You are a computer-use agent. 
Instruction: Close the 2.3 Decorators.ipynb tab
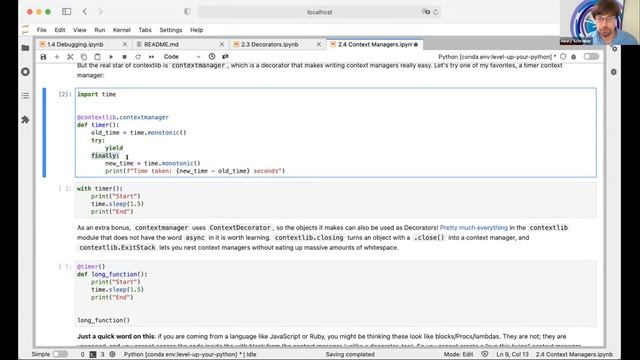[319, 44]
